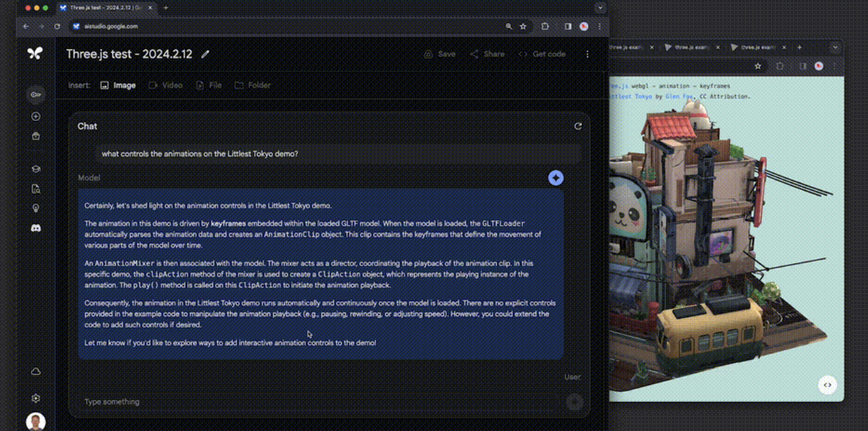Image resolution: width=868 pixels, height=431 pixels.
Task: Open the Discord community icon
Action: click(36, 228)
